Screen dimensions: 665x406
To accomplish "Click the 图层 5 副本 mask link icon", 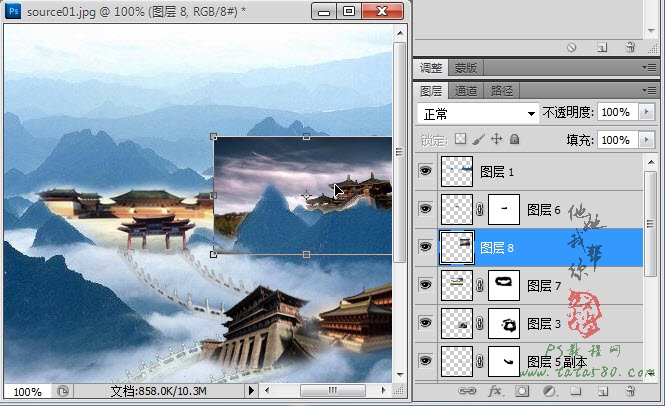I will [x=480, y=361].
